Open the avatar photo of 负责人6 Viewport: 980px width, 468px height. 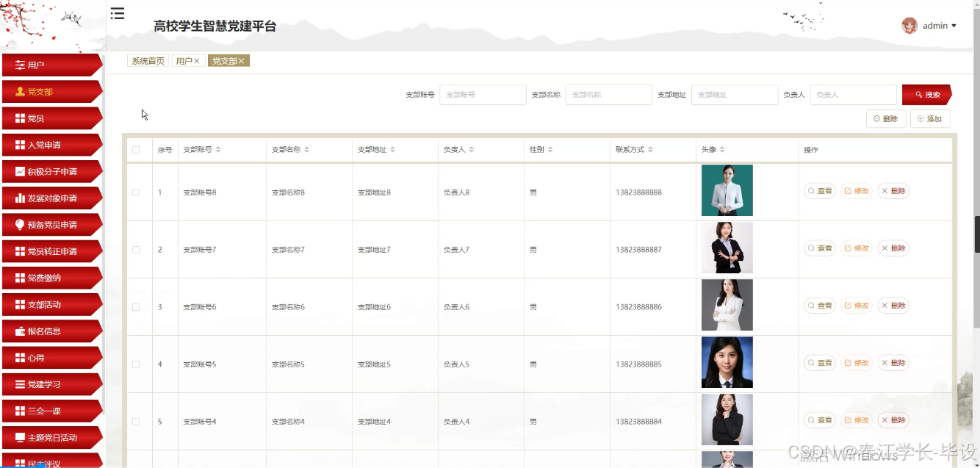click(x=727, y=305)
